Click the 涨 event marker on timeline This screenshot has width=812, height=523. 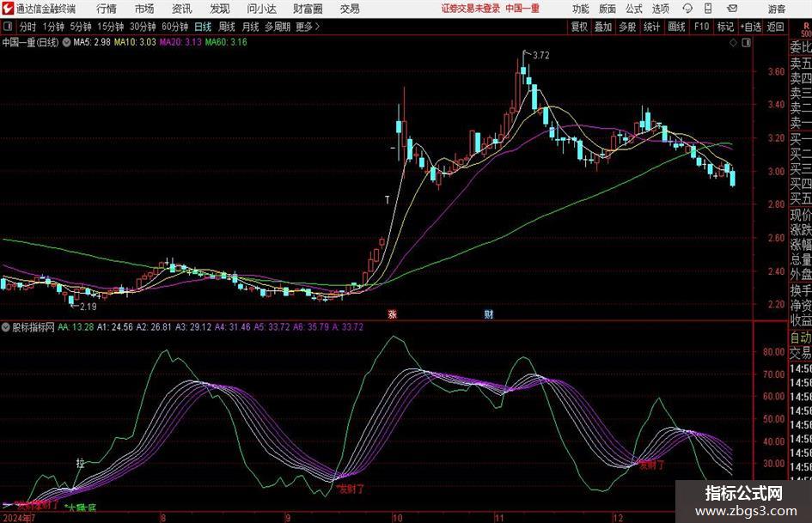point(393,313)
